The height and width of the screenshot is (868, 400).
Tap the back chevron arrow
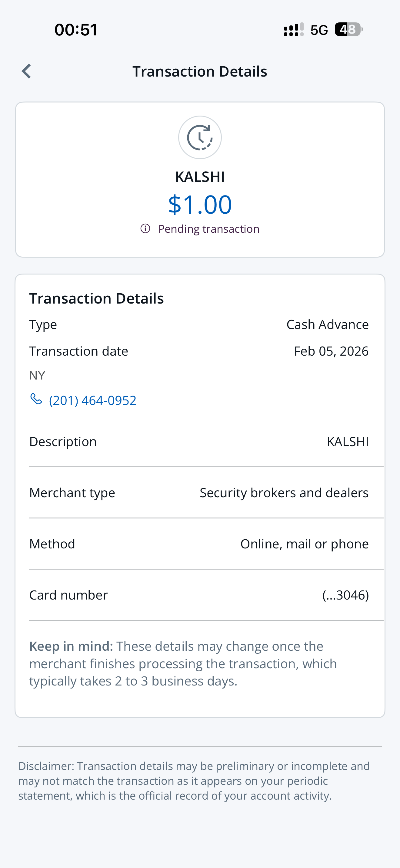(26, 71)
